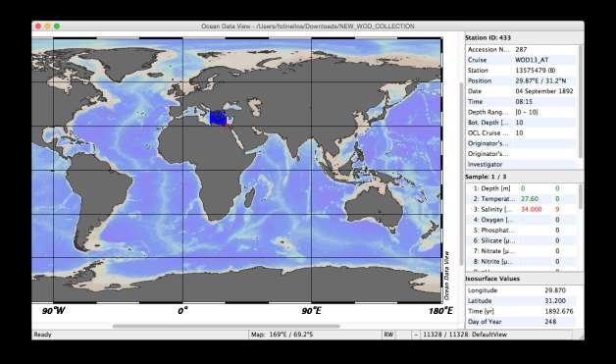Viewport: 616px width, 364px height.
Task: Click the Day of Year isosurface row
Action: [x=521, y=322]
